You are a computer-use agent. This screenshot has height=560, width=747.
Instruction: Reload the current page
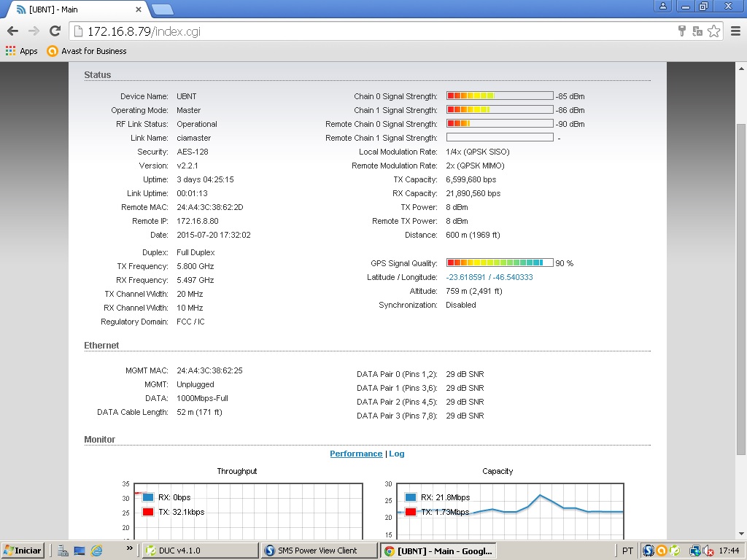[x=55, y=31]
